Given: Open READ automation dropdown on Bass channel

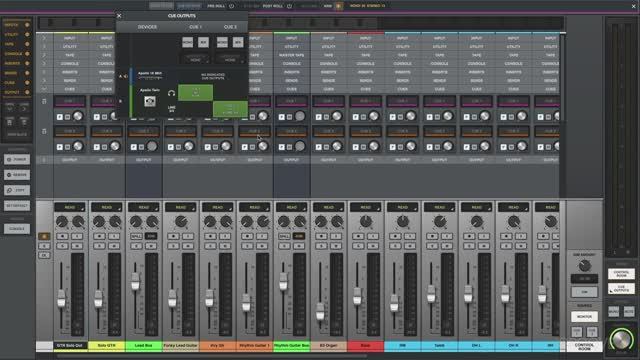Looking at the screenshot, I should point(366,207).
